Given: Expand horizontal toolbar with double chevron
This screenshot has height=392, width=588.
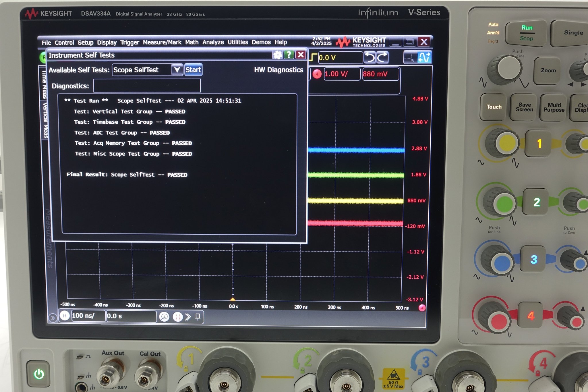Looking at the screenshot, I should tap(188, 317).
